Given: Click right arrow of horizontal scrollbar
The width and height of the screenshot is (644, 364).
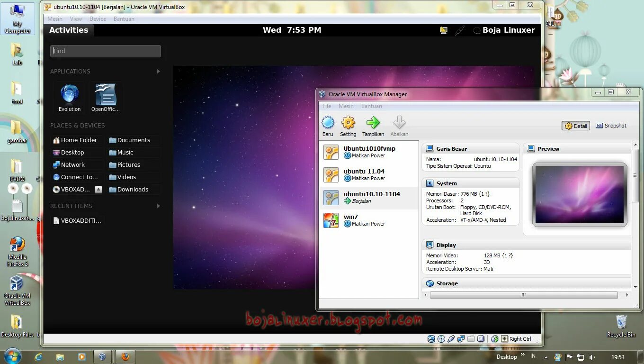Looking at the screenshot, I should [627, 295].
